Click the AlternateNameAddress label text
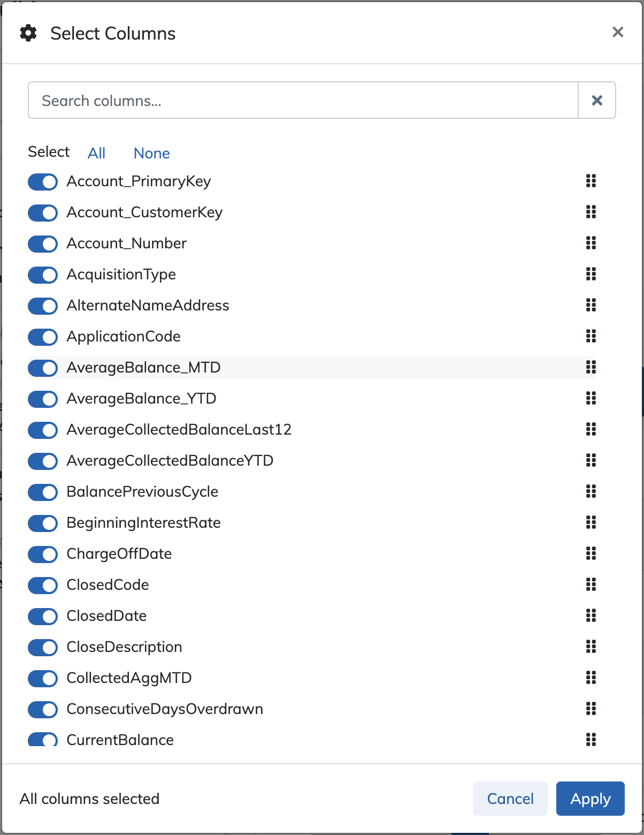The height and width of the screenshot is (835, 644). tap(148, 306)
